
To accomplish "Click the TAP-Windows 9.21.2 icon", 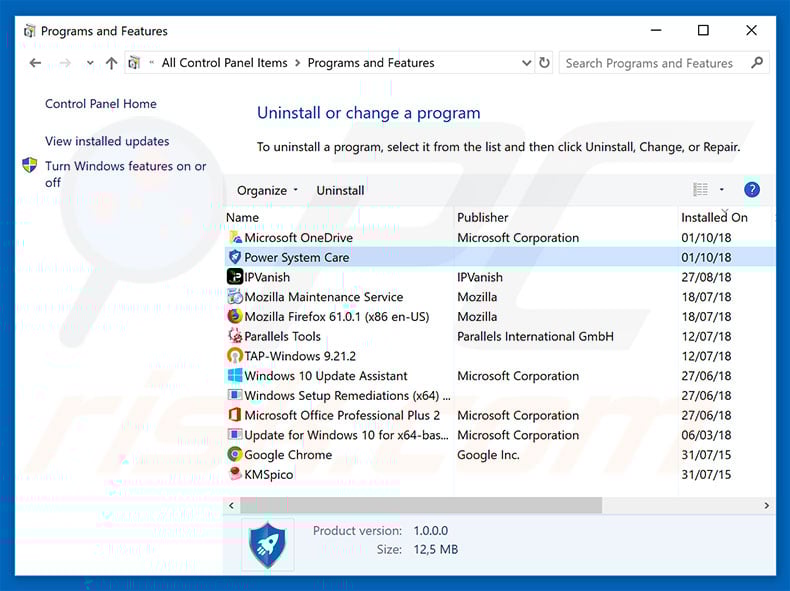I will [235, 356].
